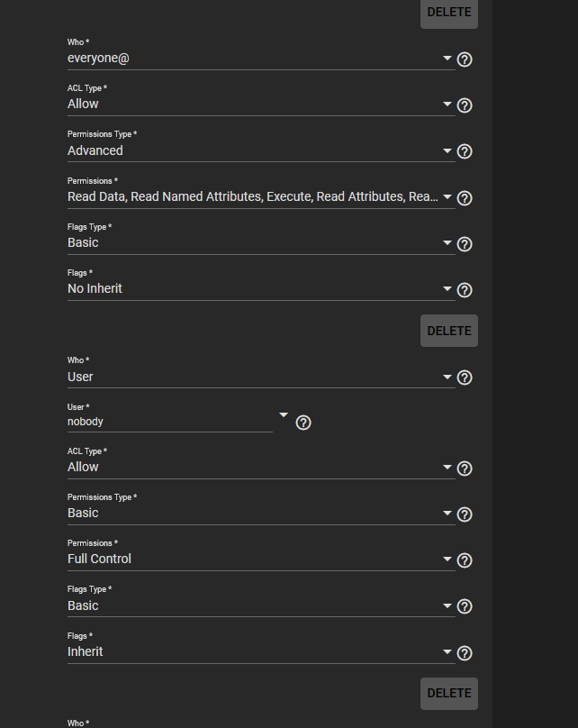578x728 pixels.
Task: Open help for second Basic Flags Type
Action: pos(465,606)
